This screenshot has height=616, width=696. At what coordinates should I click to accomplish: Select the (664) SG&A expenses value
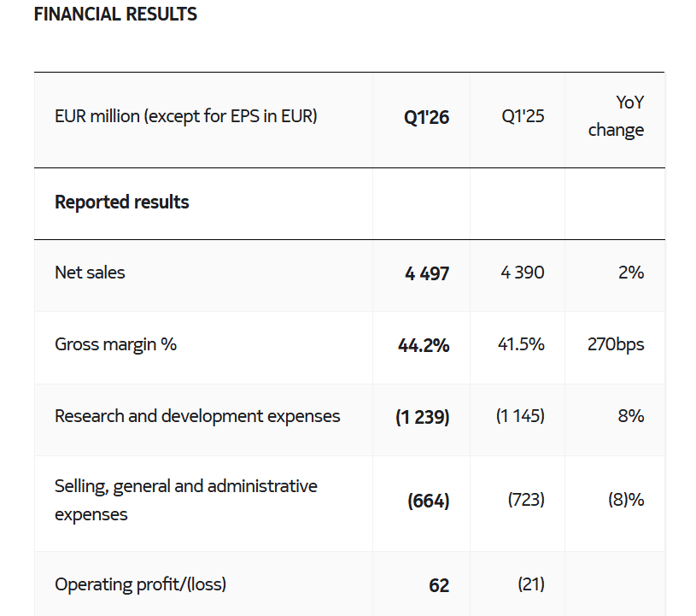[x=429, y=501]
